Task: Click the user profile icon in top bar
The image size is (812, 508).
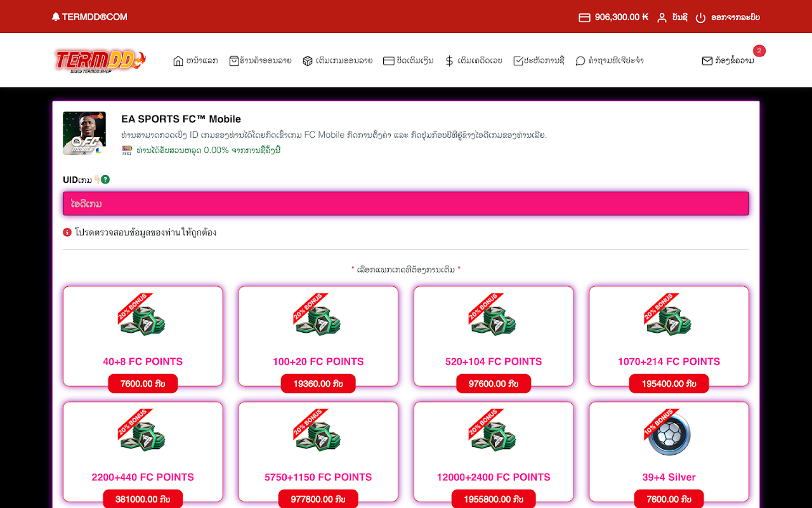Action: 662,18
